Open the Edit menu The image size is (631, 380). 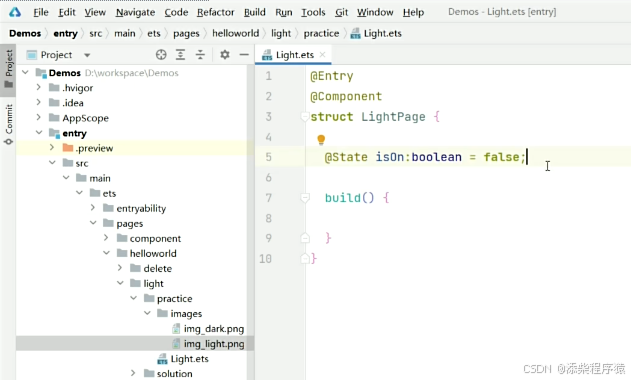(x=67, y=12)
